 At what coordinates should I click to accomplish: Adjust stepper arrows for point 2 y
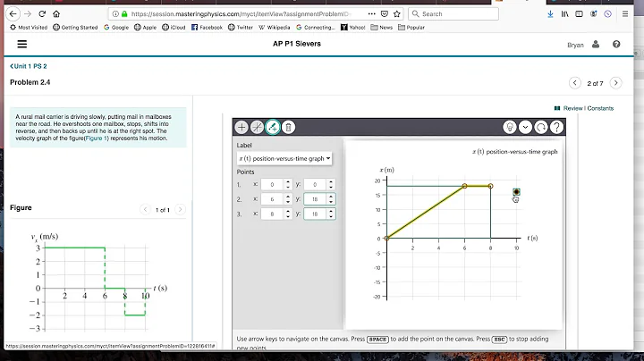pos(331,199)
